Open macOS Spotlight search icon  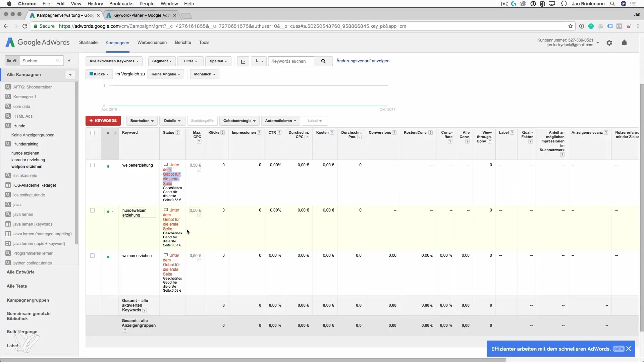pos(612,4)
